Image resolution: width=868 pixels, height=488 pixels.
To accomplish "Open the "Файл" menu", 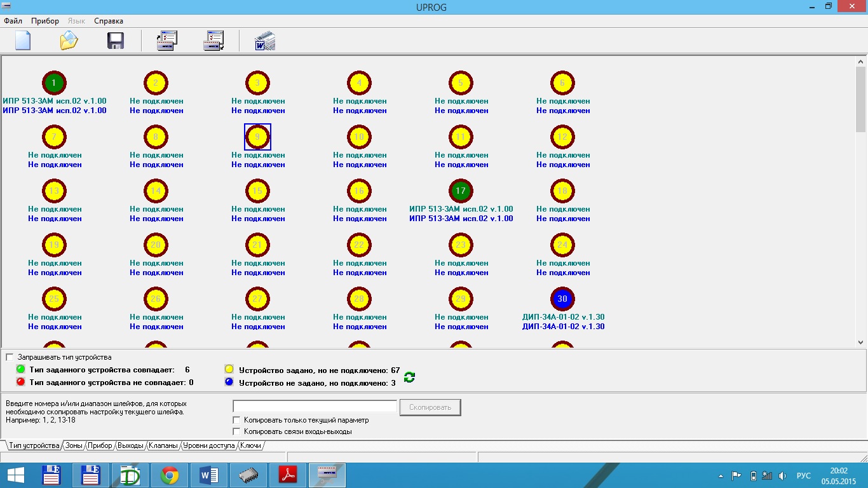I will click(x=13, y=21).
